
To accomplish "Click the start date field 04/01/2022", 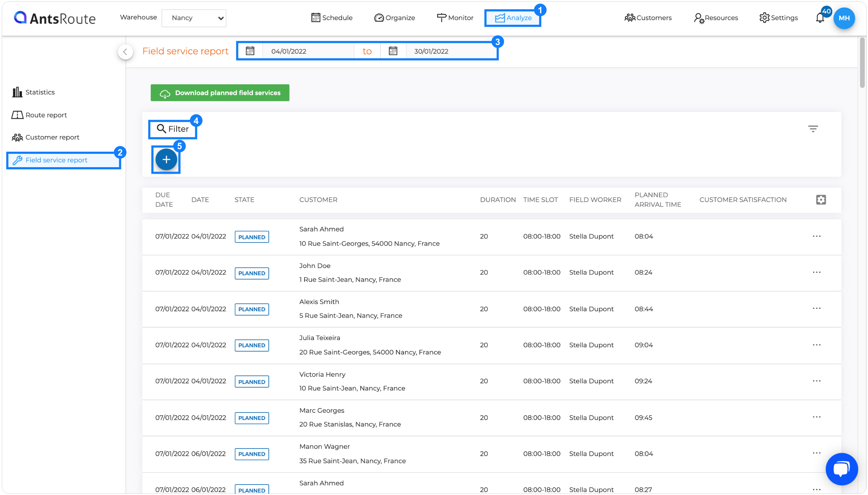I will pos(308,51).
